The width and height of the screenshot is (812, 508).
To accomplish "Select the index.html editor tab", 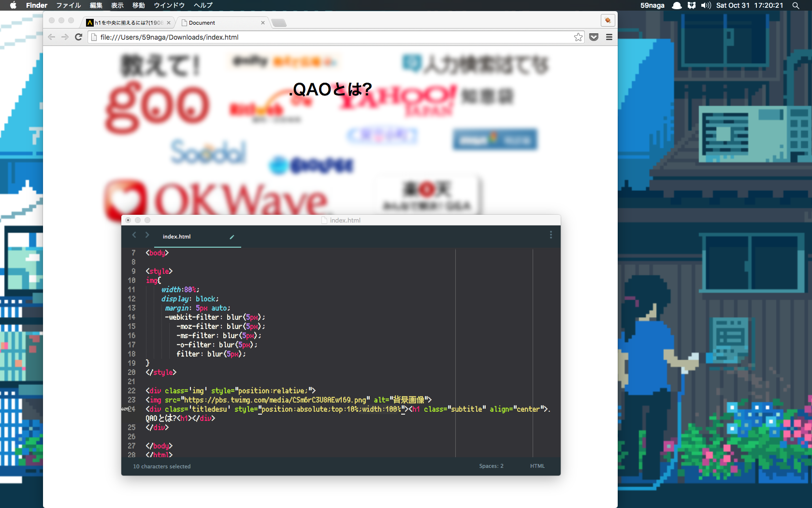I will point(197,237).
